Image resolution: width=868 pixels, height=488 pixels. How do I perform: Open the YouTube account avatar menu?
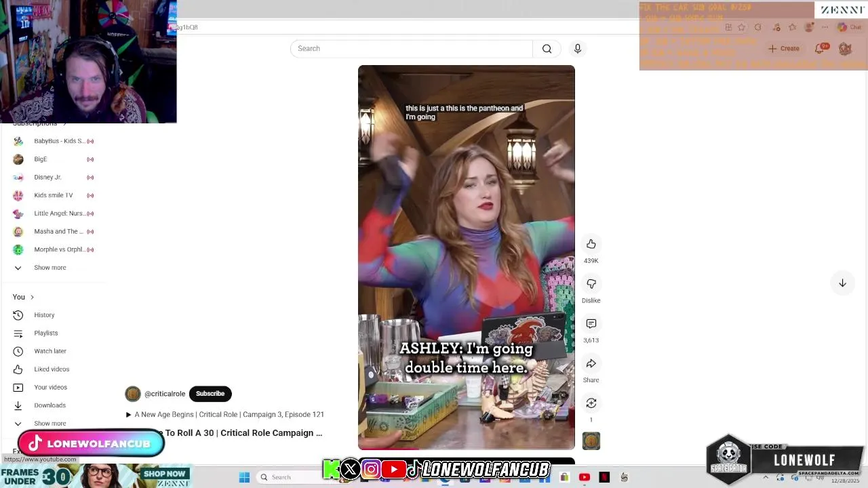pyautogui.click(x=845, y=48)
